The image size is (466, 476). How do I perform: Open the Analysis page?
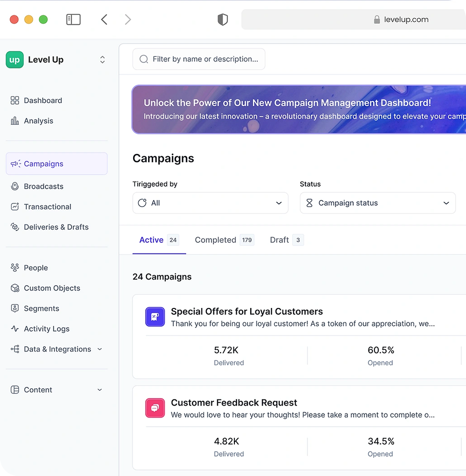point(39,121)
